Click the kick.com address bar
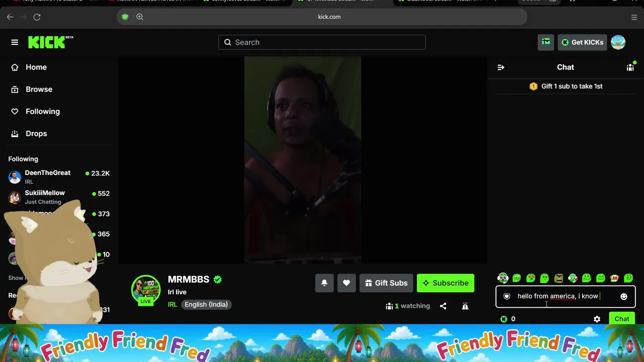Screen dimensions: 644x362 point(322,17)
